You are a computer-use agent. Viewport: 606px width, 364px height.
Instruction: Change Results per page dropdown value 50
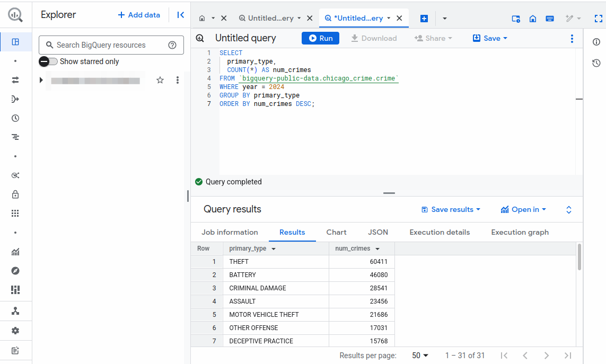(420, 356)
